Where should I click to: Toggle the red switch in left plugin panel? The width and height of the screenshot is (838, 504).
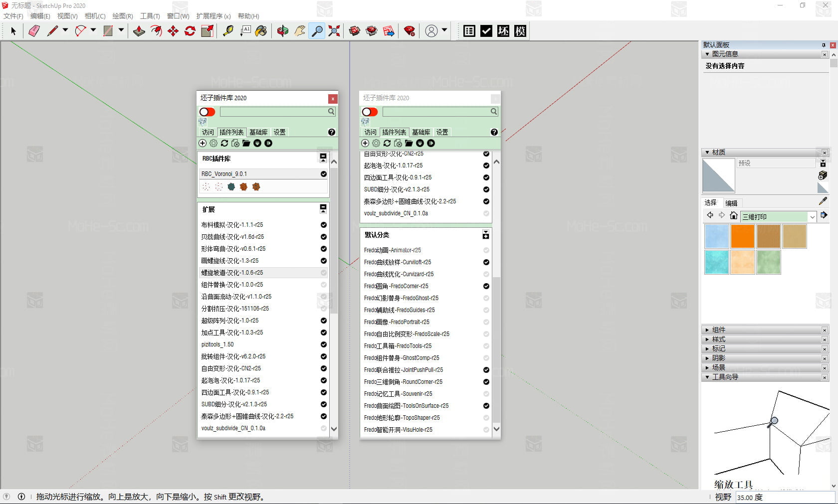click(207, 112)
